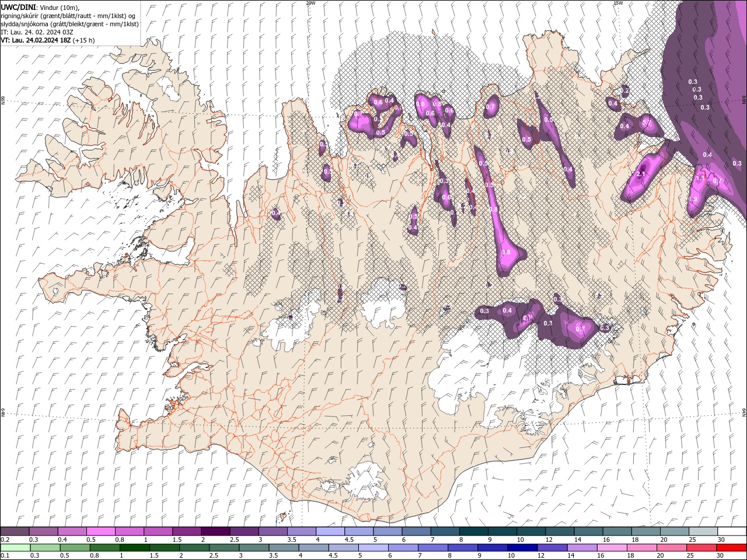Pick the snow scale swatch starting at 0.3
747x560 pixels.
coord(44,531)
